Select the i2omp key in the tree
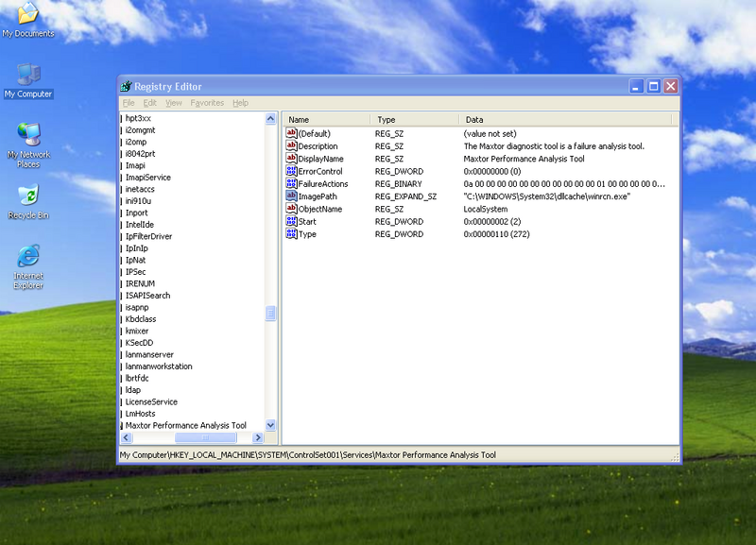 [135, 142]
